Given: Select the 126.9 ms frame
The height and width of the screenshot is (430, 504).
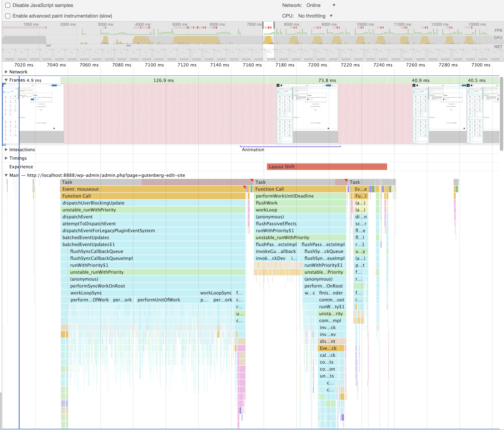Looking at the screenshot, I should click(163, 81).
